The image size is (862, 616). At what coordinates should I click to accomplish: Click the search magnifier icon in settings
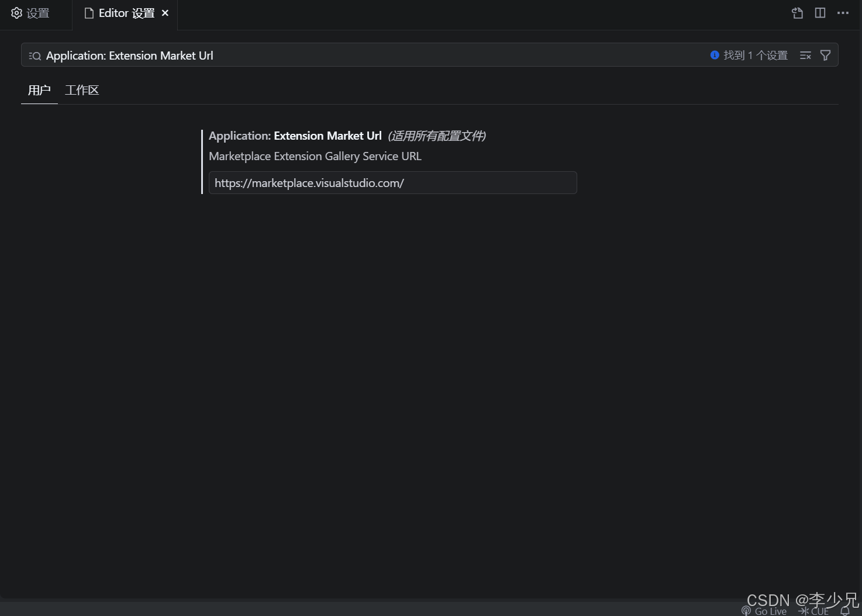[35, 56]
